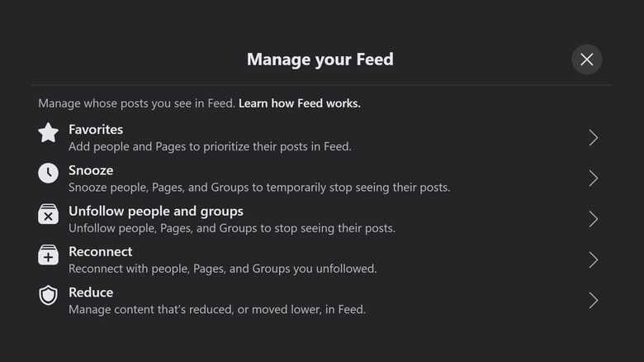This screenshot has height=362, width=644.
Task: Expand the Reduce row chevron
Action: (x=593, y=301)
